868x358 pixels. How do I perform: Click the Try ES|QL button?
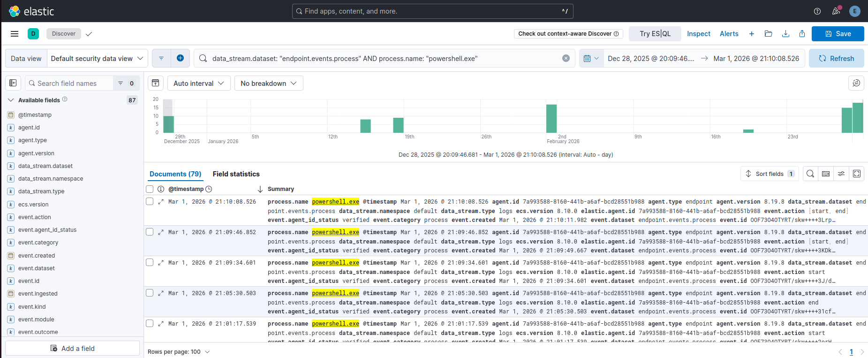click(x=655, y=34)
